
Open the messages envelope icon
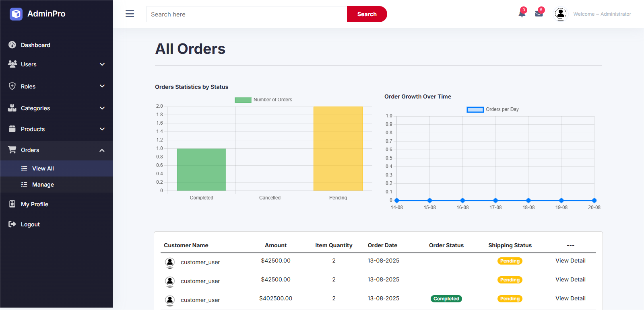[x=539, y=14]
